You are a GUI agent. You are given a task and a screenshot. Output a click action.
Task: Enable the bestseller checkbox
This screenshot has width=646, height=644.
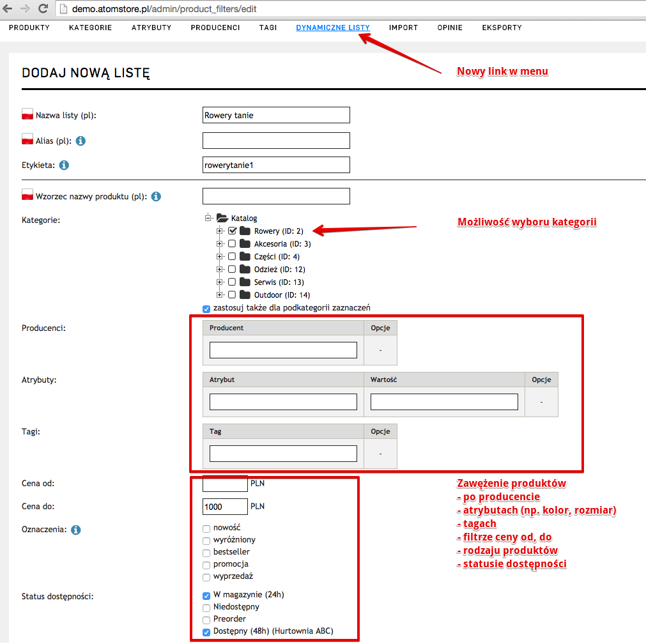(206, 552)
